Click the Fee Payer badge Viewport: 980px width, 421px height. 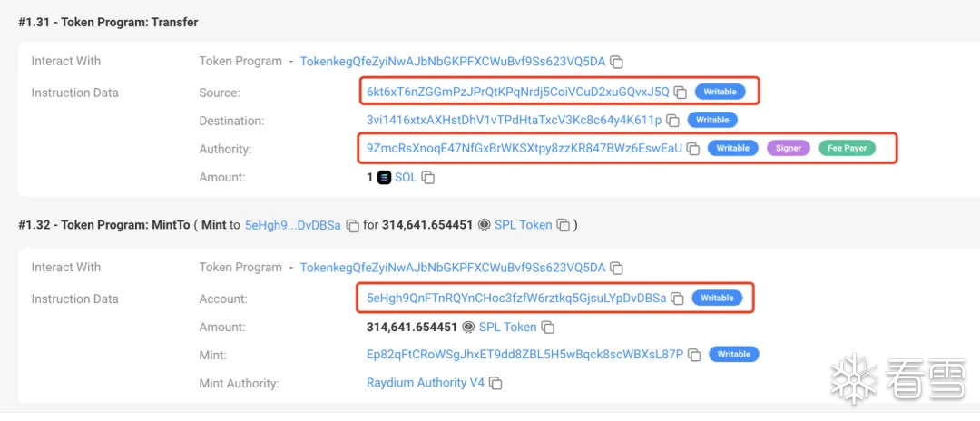tap(847, 148)
